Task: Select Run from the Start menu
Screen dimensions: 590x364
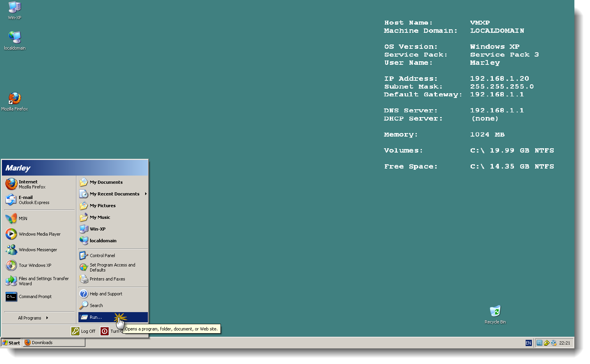Action: click(x=96, y=317)
